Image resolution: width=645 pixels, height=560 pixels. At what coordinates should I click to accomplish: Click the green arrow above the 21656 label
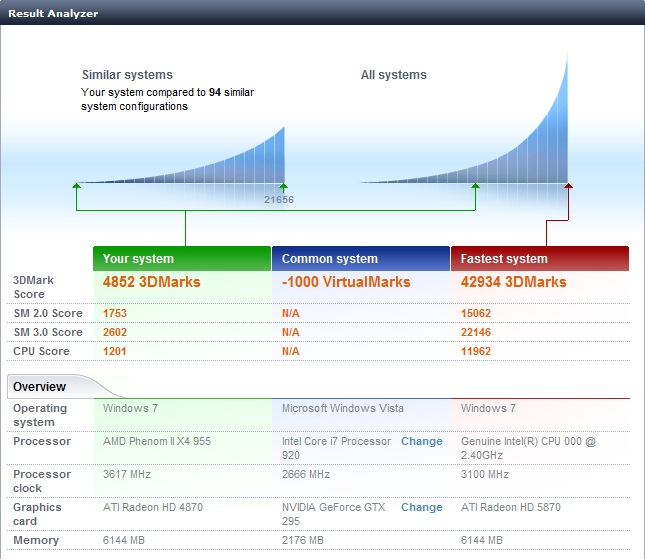pos(283,186)
